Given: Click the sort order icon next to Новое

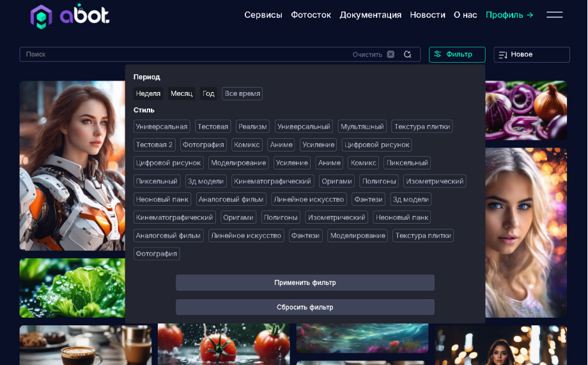Looking at the screenshot, I should pyautogui.click(x=502, y=55).
